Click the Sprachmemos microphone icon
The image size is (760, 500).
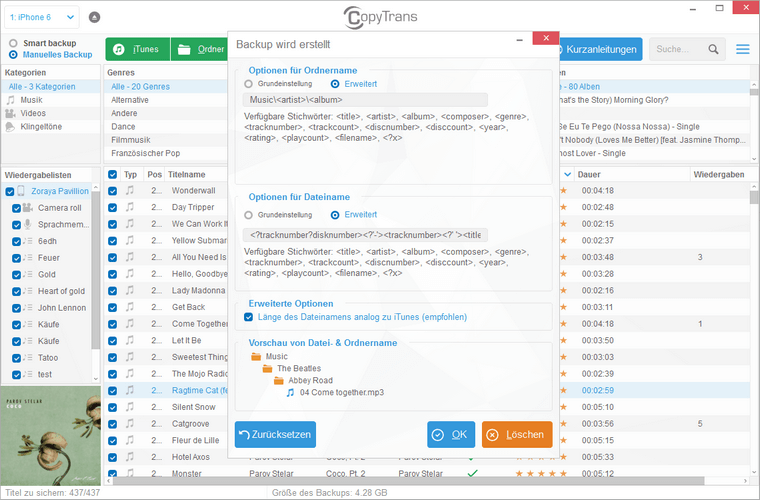tap(28, 224)
